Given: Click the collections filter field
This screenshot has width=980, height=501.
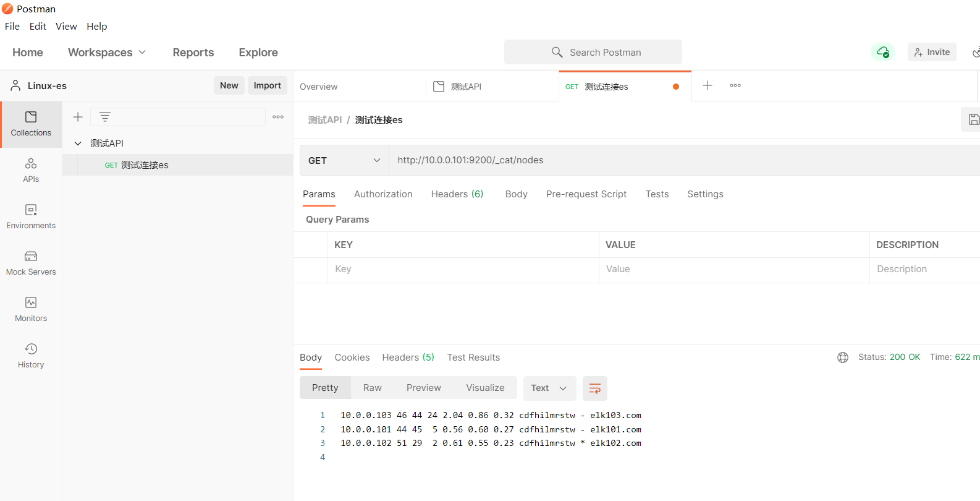Looking at the screenshot, I should (178, 117).
